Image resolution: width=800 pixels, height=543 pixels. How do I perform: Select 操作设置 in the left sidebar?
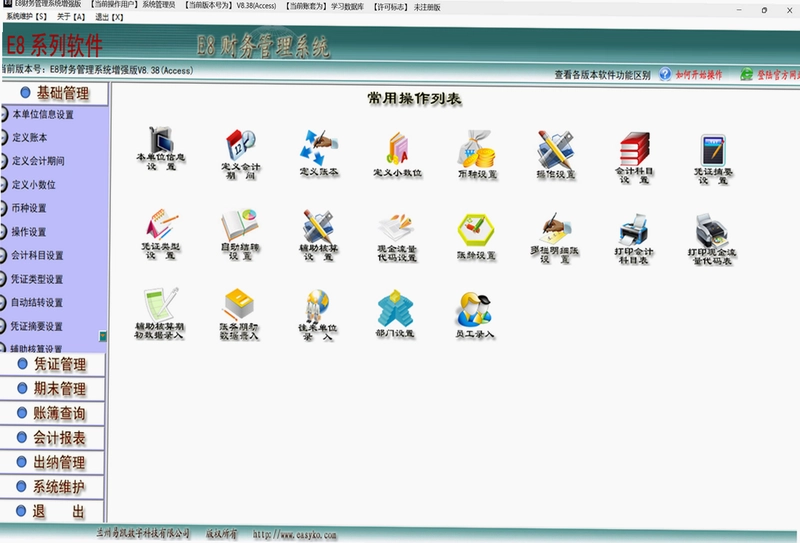[29, 232]
